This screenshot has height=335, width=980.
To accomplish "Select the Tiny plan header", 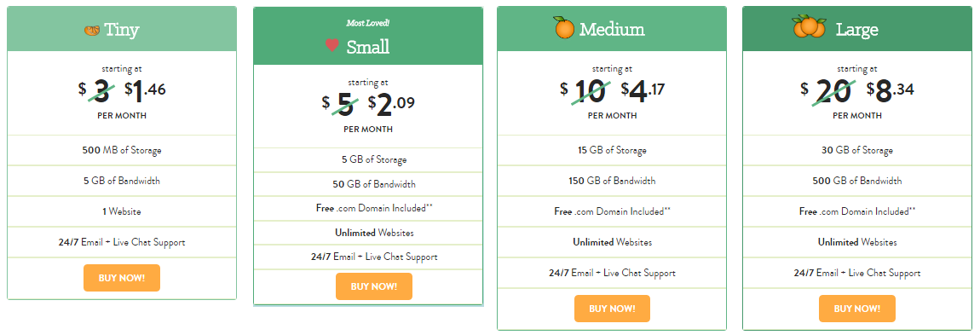I will pos(122,29).
